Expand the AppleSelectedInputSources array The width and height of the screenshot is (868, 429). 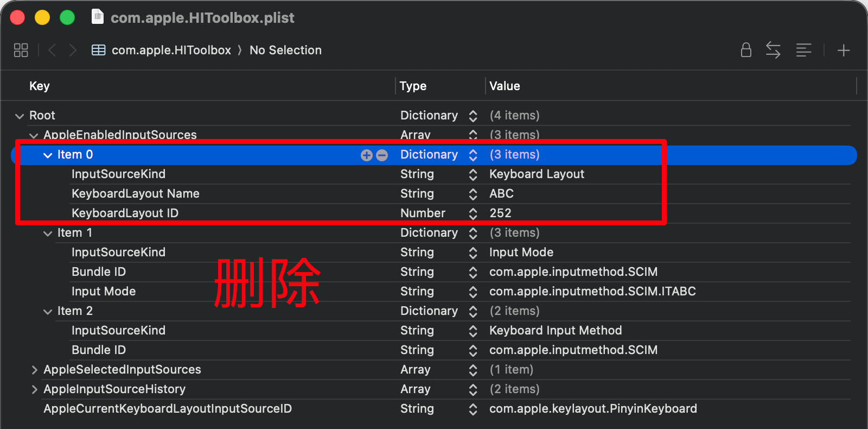pyautogui.click(x=34, y=370)
